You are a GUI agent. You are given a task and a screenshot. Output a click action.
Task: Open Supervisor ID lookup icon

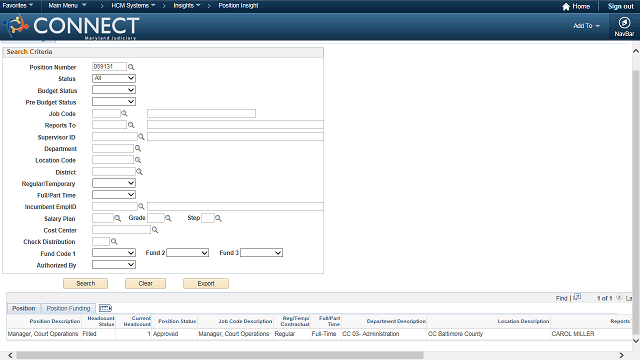pyautogui.click(x=141, y=137)
